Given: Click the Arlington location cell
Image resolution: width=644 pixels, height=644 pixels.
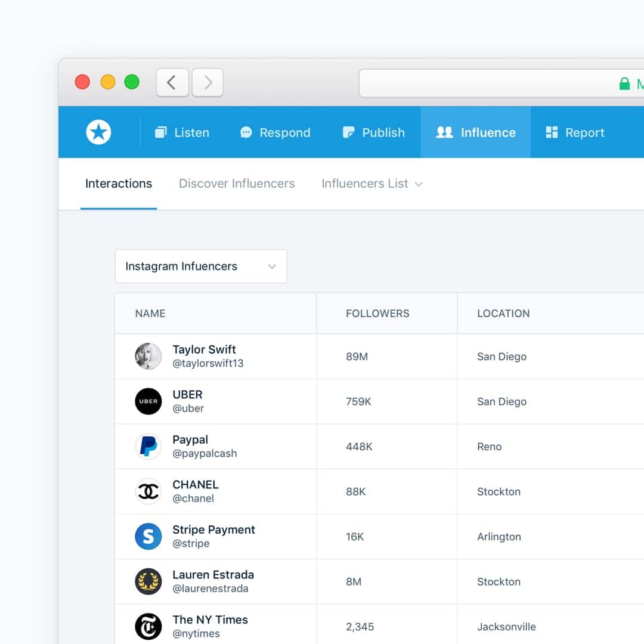Looking at the screenshot, I should [x=499, y=537].
